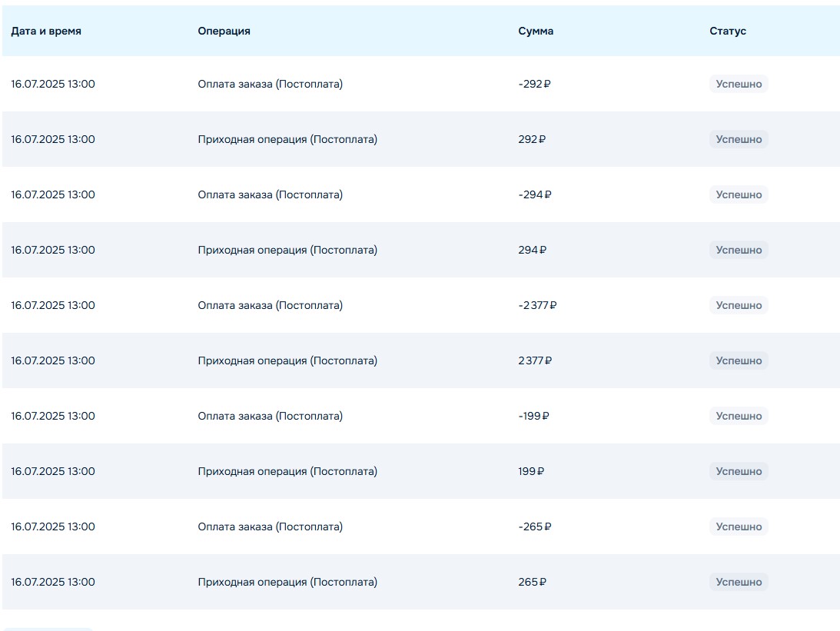Click the "Успешно" badge for the -292 ₽ payment
The image size is (840, 631).
tap(739, 84)
